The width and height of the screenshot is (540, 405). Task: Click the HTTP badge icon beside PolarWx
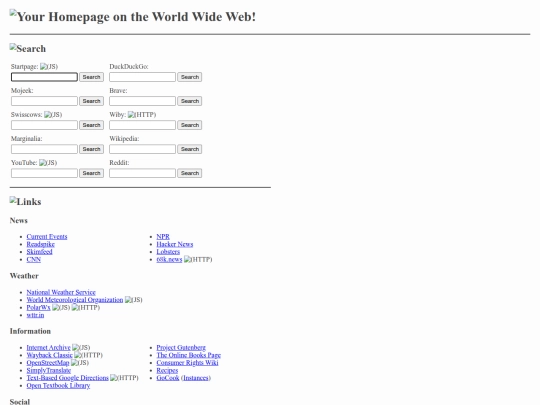point(86,307)
